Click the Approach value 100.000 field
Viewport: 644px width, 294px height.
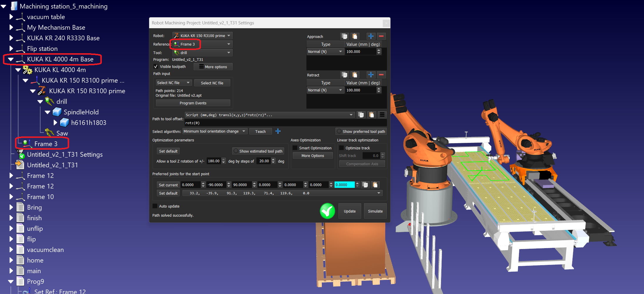pyautogui.click(x=361, y=52)
